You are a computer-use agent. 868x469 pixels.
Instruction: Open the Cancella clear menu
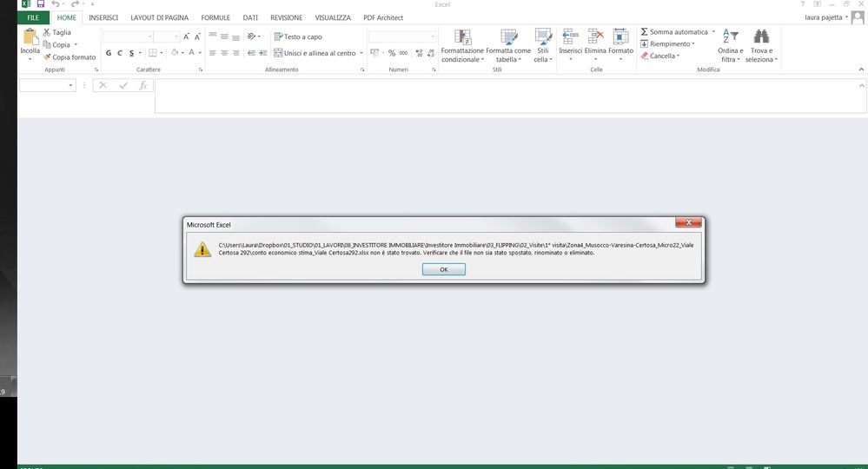[660, 56]
